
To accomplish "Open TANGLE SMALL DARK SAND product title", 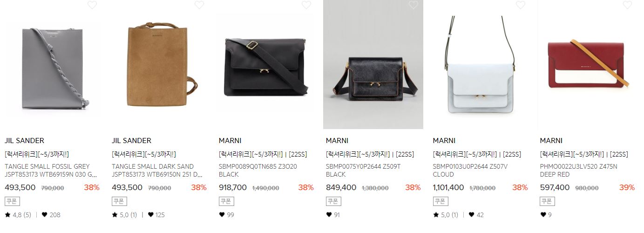I will click(x=157, y=171).
